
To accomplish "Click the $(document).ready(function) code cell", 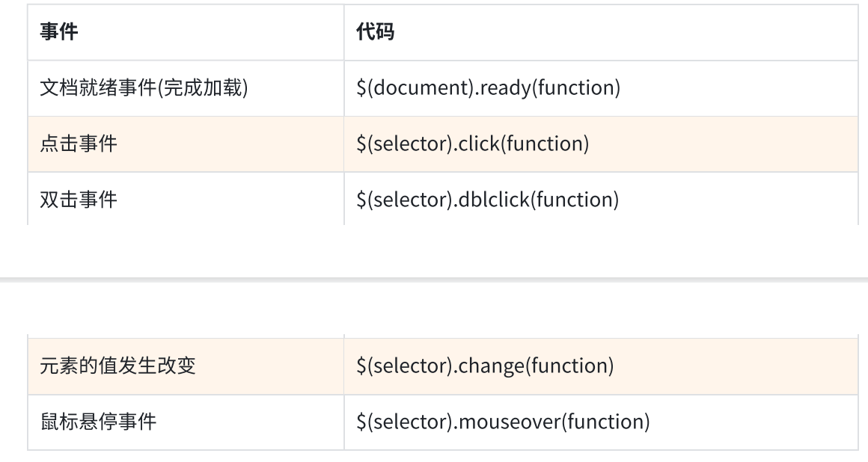I will [x=488, y=88].
